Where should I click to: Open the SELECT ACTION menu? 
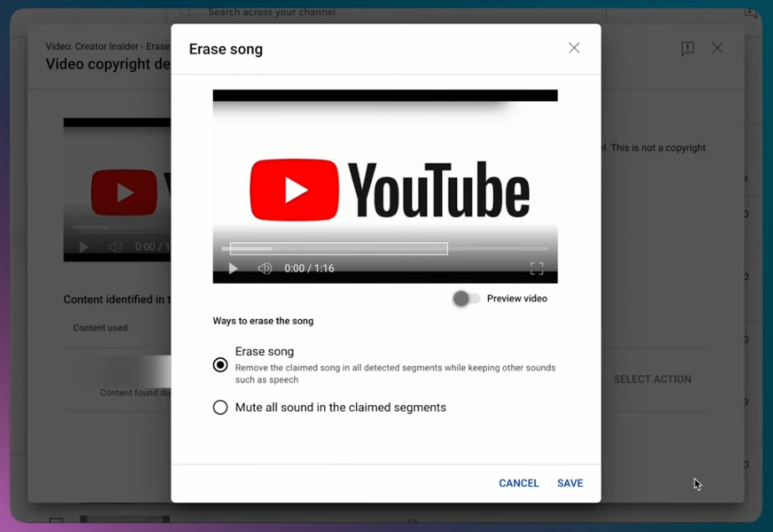652,379
